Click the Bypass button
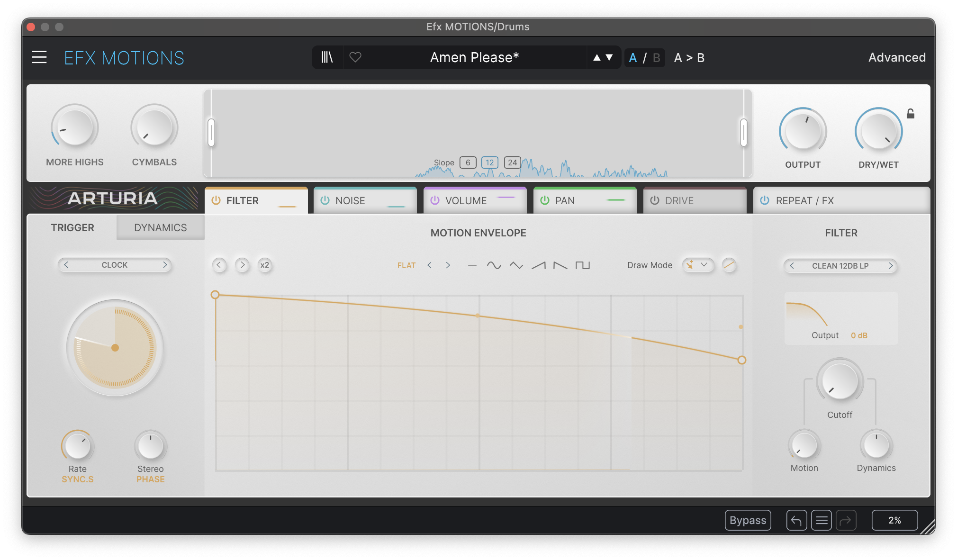Viewport: 957px width, 560px height. (748, 520)
